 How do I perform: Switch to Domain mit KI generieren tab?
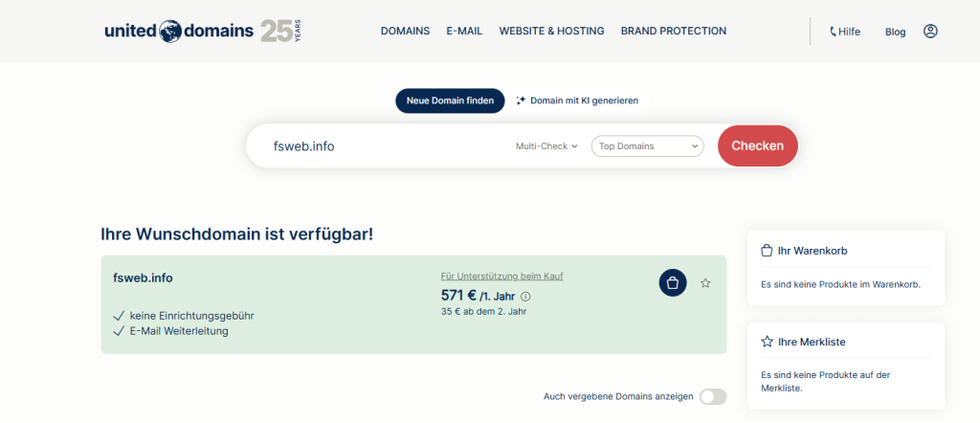[x=577, y=100]
